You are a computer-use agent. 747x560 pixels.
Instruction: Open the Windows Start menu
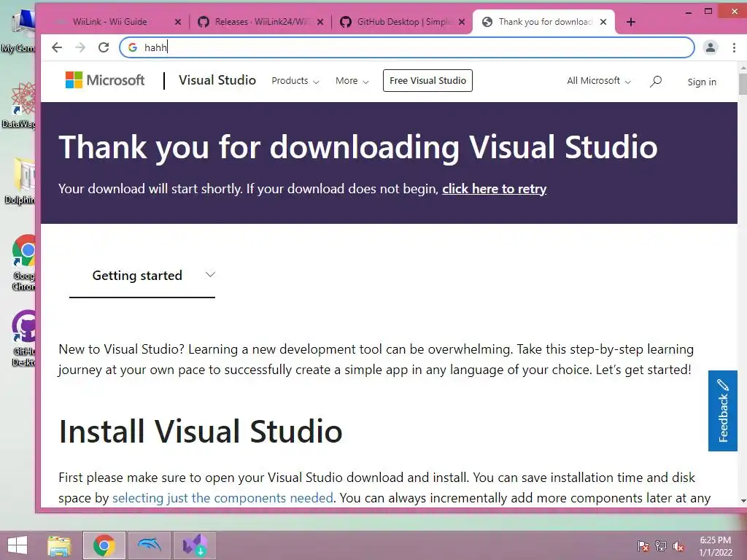pyautogui.click(x=18, y=545)
